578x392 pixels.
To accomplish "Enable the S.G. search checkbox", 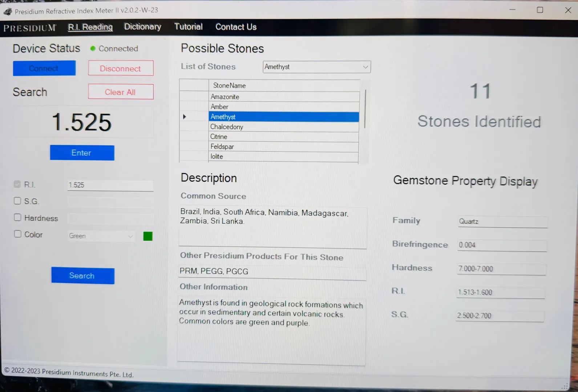I will [x=17, y=201].
